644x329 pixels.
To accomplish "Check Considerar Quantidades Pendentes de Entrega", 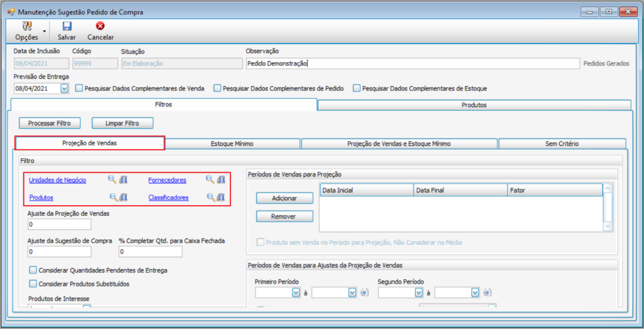I will [33, 270].
